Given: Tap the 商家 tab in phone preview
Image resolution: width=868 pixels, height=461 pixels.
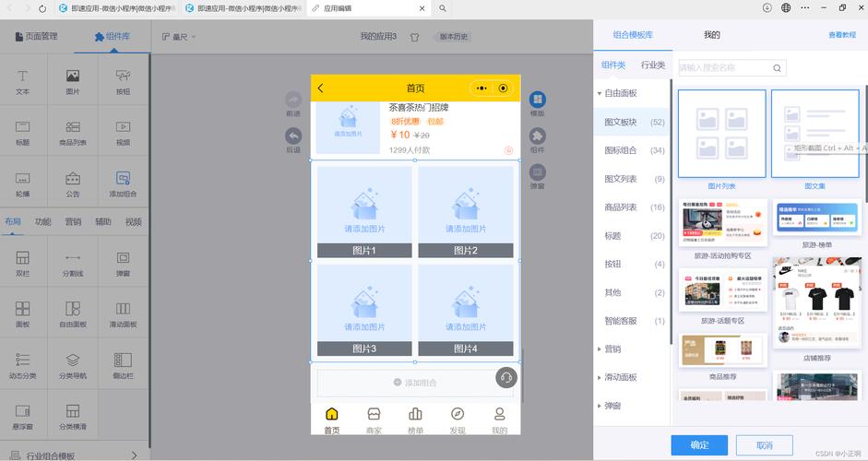Looking at the screenshot, I should (374, 420).
